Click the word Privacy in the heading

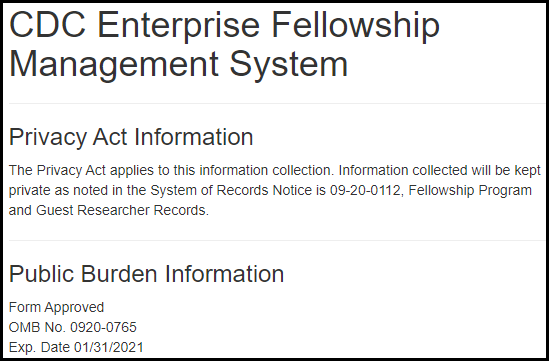point(48,137)
